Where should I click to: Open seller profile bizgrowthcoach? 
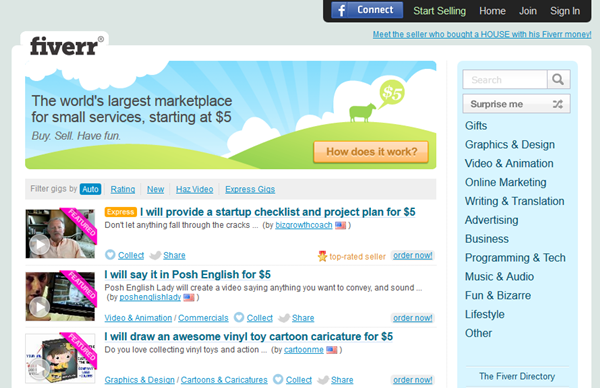click(304, 225)
